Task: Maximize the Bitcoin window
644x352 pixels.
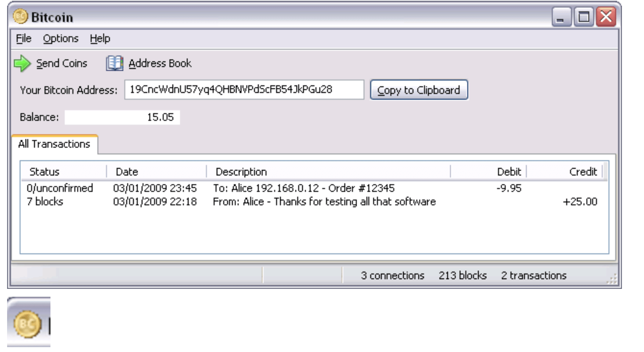Action: tap(584, 17)
